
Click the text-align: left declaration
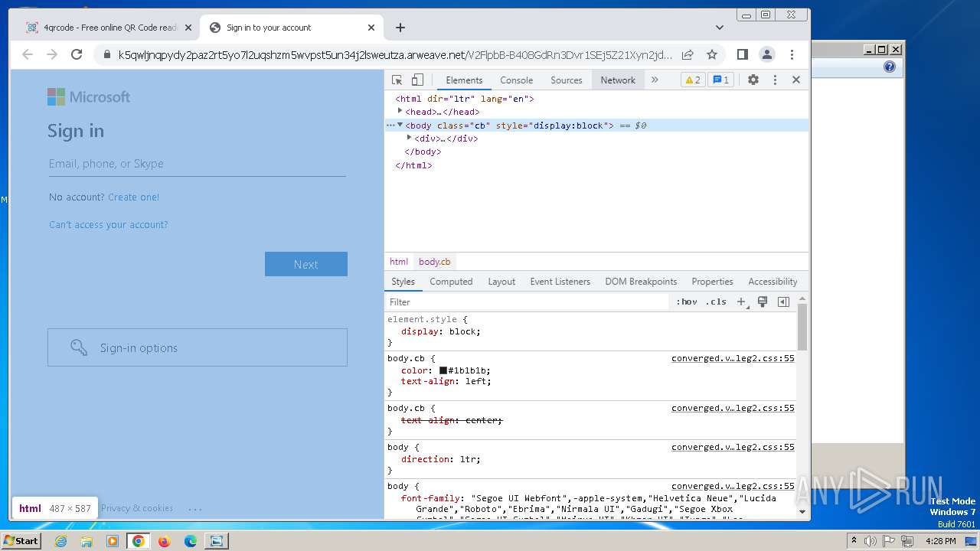coord(446,381)
